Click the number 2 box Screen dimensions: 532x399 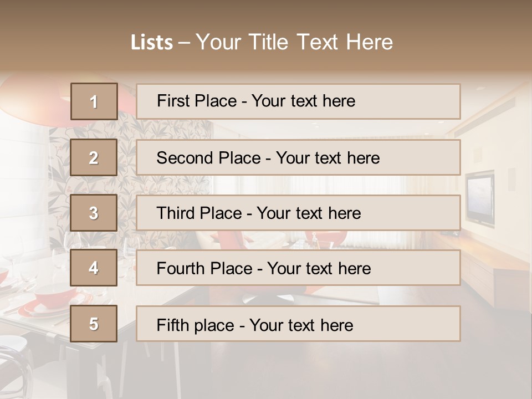[94, 157]
